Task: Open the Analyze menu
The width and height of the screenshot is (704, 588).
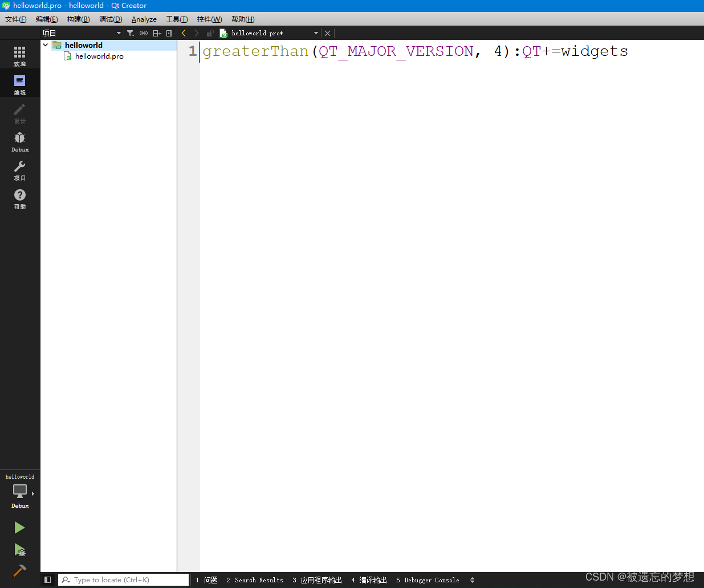Action: pyautogui.click(x=144, y=19)
